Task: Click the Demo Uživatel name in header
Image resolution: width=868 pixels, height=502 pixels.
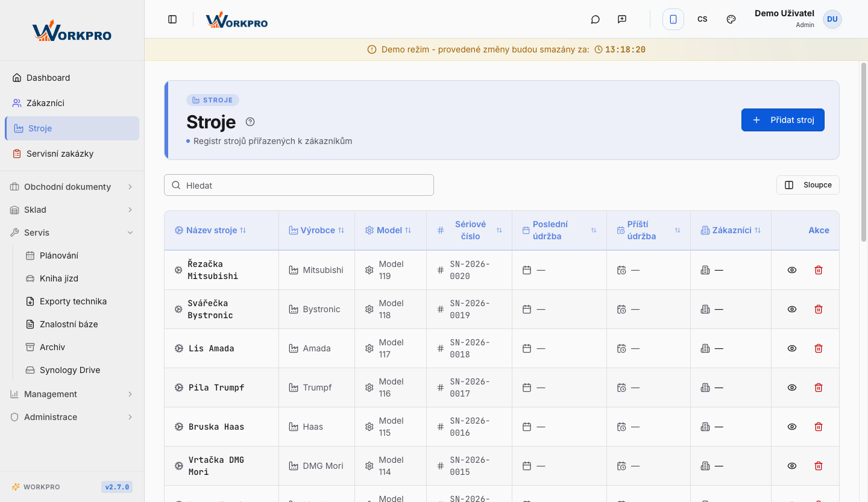Action: [x=784, y=13]
